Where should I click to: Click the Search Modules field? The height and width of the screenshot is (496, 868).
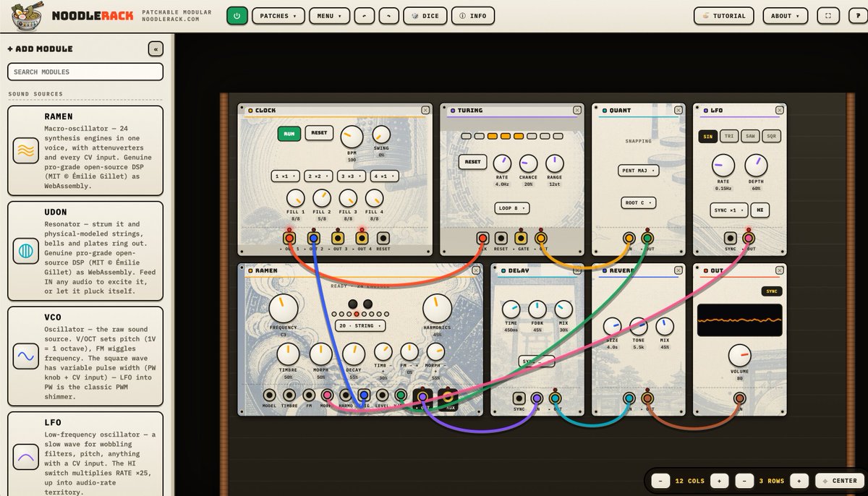[85, 72]
